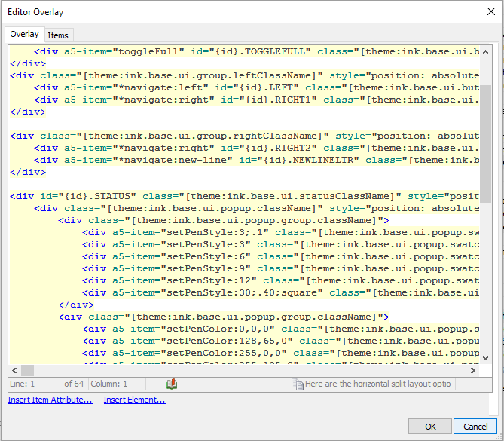Click the *navigate:left code line
Image resolution: width=504 pixels, height=441 pixels.
pyautogui.click(x=256, y=87)
